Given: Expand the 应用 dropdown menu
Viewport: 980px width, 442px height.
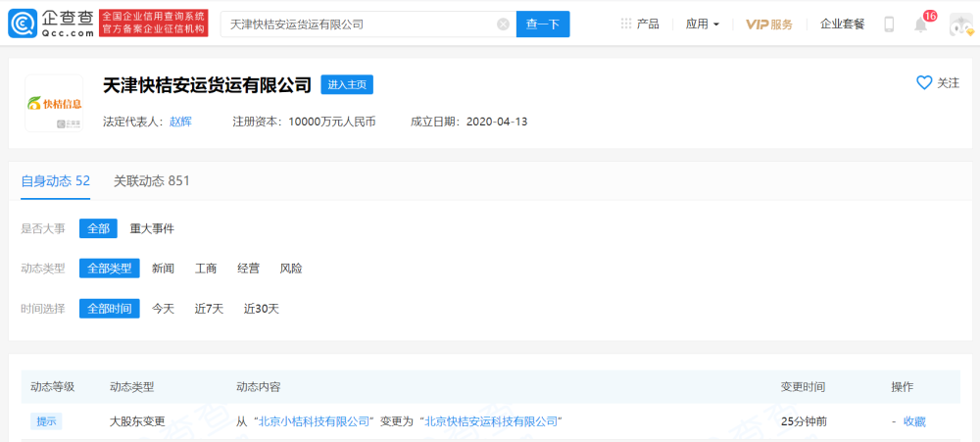Looking at the screenshot, I should tap(703, 25).
